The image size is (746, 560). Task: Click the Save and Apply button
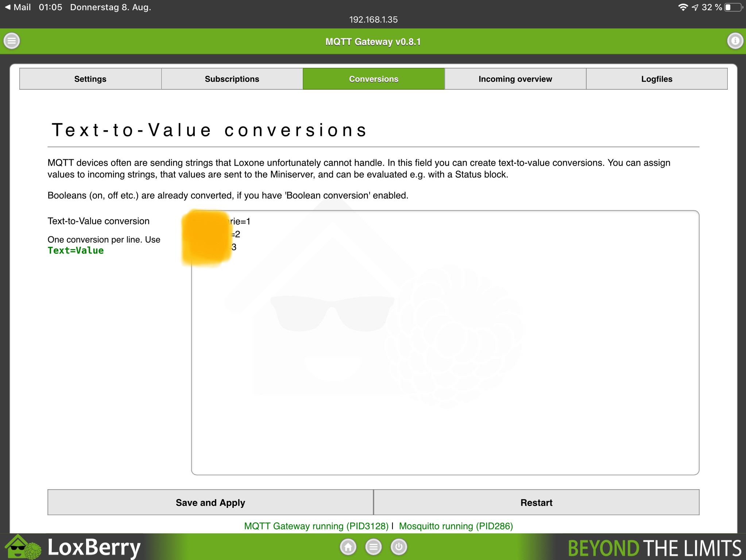pos(210,502)
